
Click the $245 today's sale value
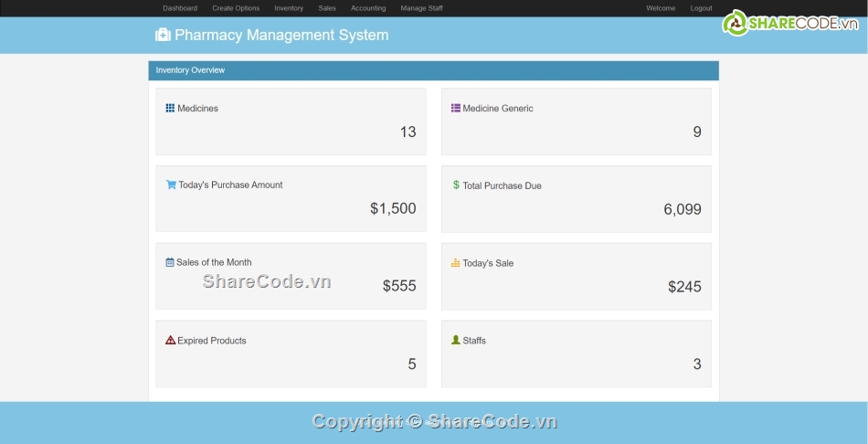click(x=684, y=287)
